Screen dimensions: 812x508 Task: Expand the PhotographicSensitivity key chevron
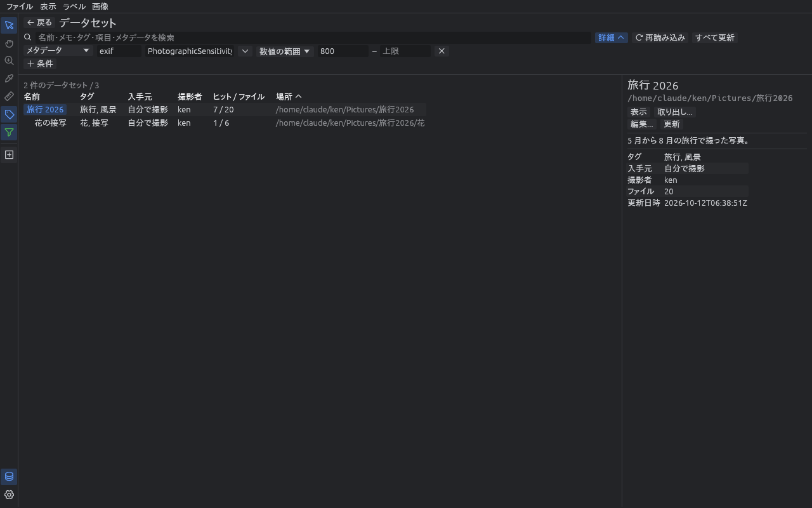(x=245, y=51)
